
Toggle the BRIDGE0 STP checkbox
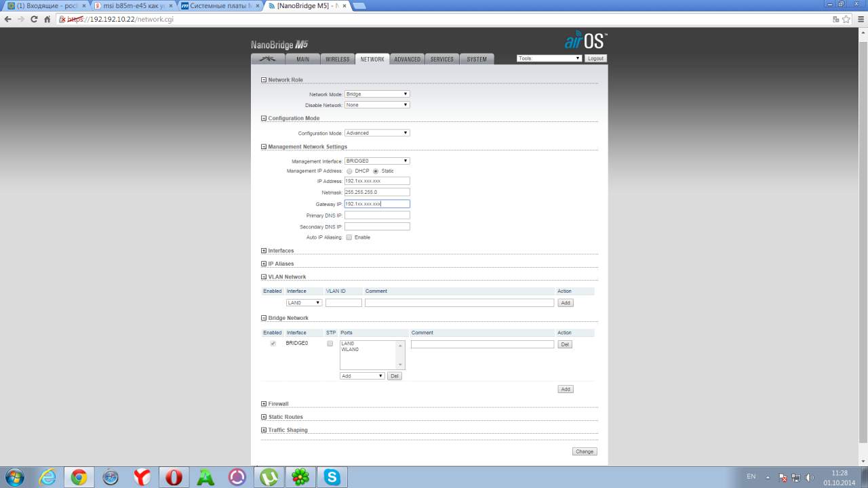click(x=330, y=344)
